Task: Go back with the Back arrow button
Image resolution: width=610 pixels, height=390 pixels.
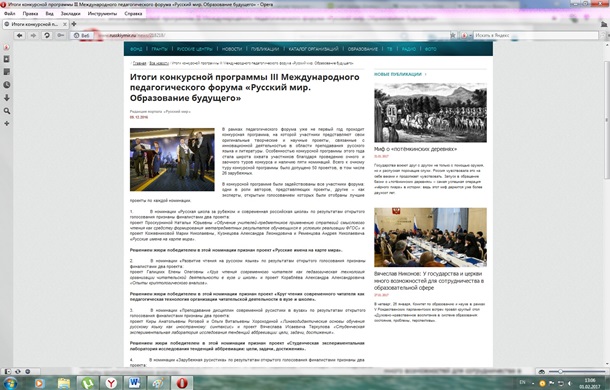Action: 19,35
